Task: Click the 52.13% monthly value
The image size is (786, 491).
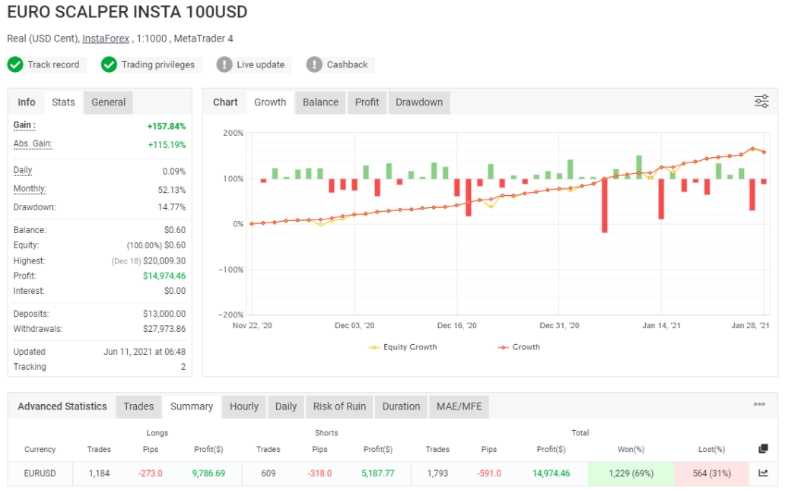Action: click(171, 190)
